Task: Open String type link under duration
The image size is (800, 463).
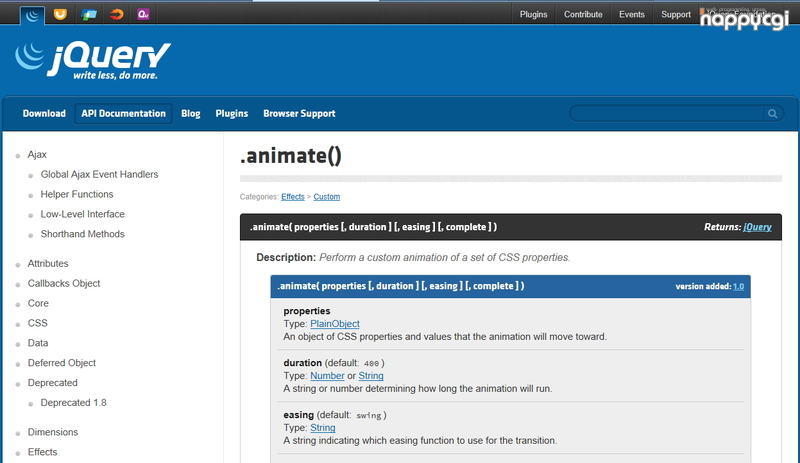Action: (371, 376)
